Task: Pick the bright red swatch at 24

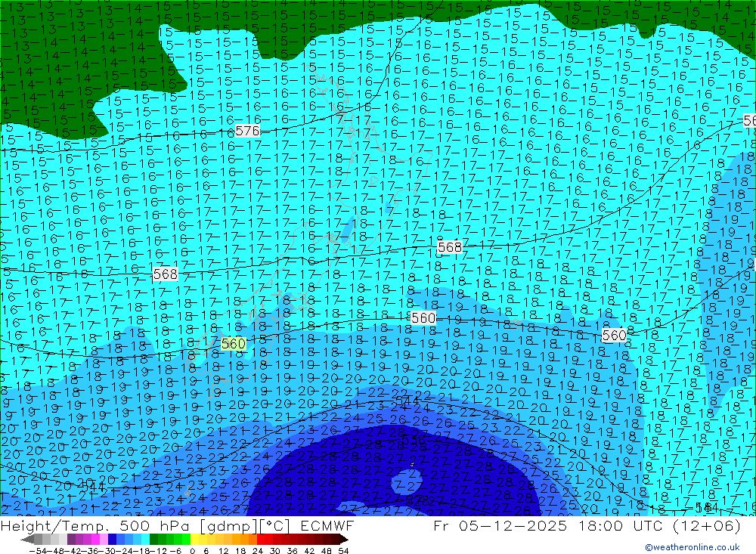Action: click(262, 539)
